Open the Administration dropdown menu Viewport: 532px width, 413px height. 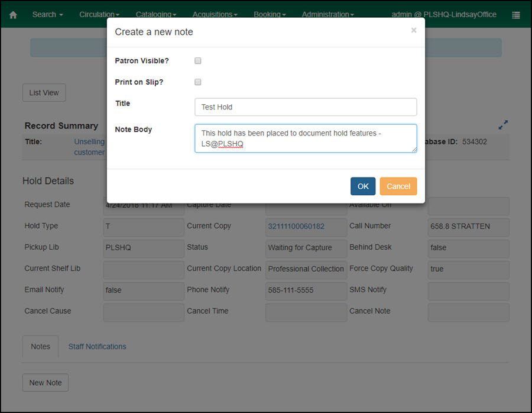327,15
